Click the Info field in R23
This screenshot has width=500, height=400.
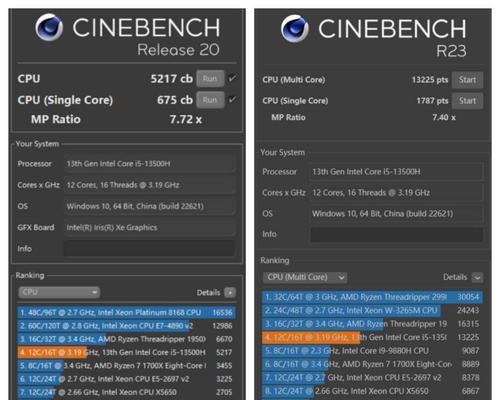(397, 234)
